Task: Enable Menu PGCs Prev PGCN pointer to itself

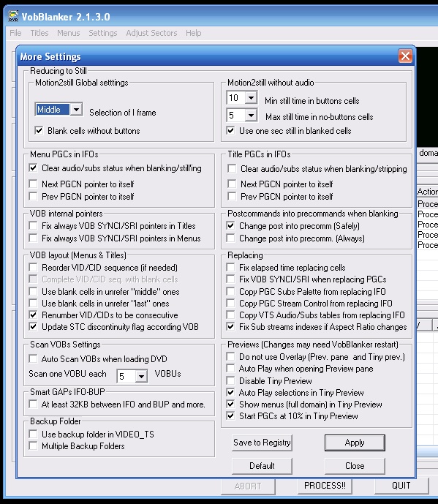Action: 33,196
